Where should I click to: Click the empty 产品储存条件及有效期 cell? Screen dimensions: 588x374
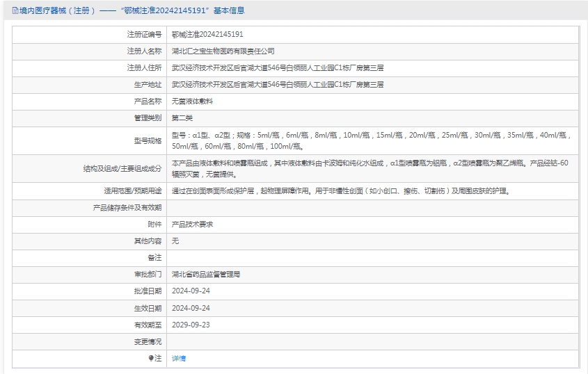pyautogui.click(x=374, y=207)
